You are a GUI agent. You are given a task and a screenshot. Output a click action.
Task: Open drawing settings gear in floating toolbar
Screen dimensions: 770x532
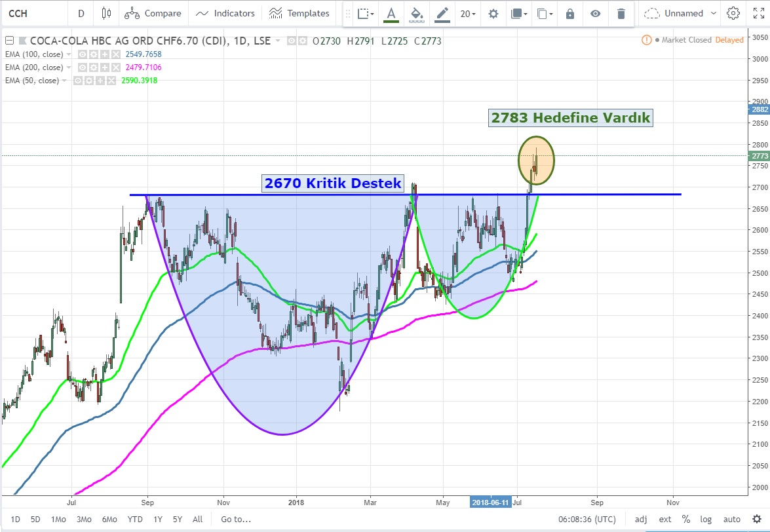coord(493,14)
